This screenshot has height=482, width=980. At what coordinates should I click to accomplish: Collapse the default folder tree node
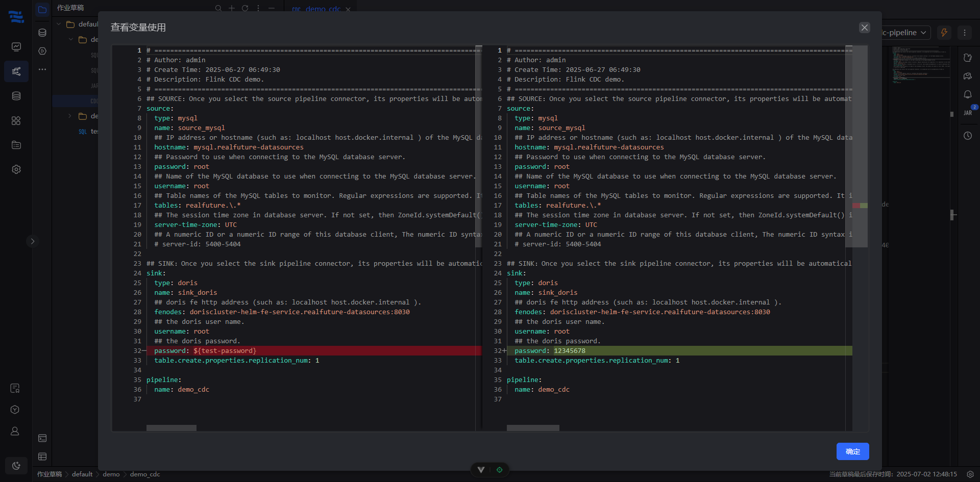pyautogui.click(x=59, y=24)
